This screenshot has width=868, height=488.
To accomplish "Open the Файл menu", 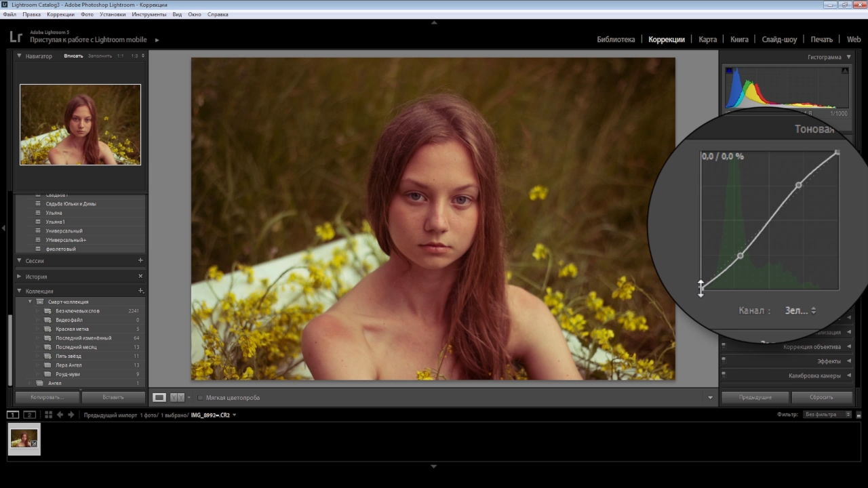I will 9,14.
